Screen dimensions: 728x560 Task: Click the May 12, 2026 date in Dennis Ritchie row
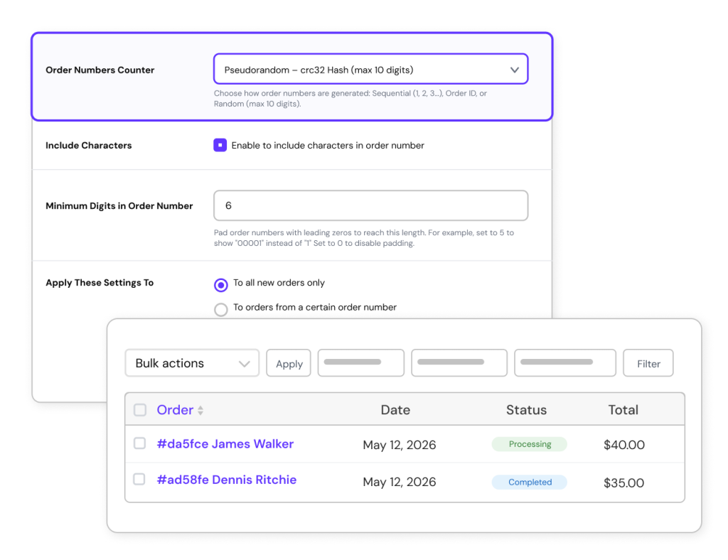tap(400, 482)
